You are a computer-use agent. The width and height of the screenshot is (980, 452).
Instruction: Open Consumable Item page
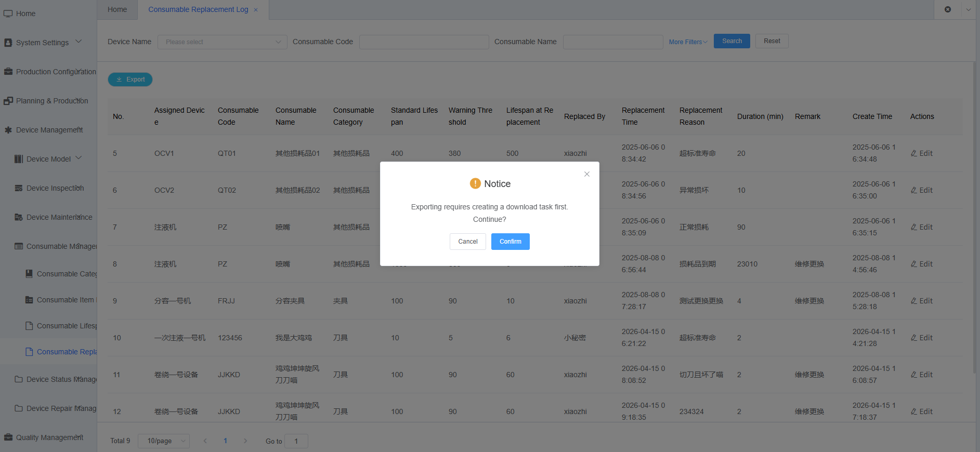click(x=48, y=300)
